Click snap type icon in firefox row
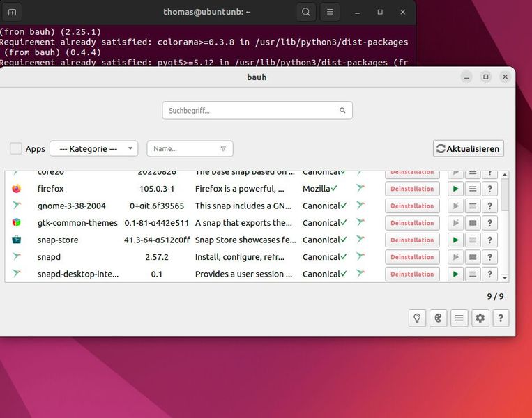 (360, 188)
